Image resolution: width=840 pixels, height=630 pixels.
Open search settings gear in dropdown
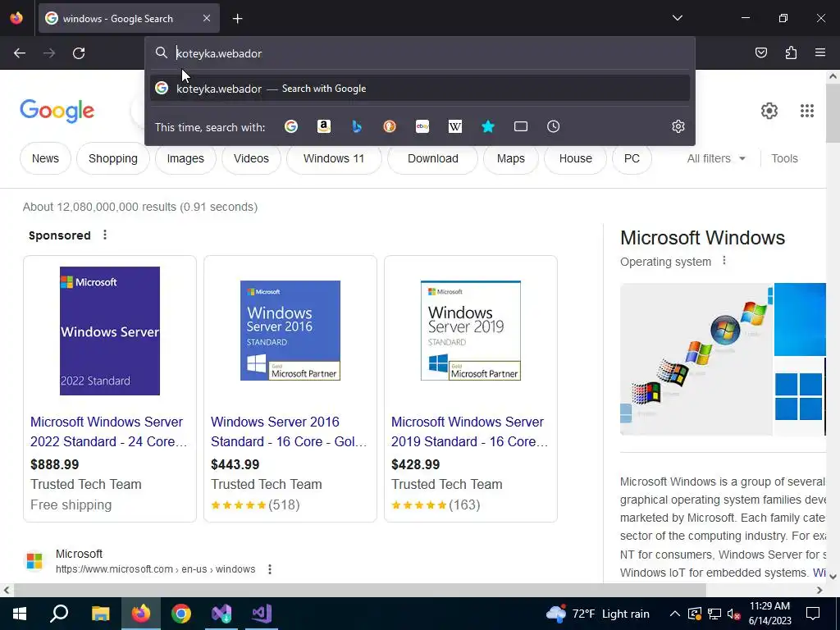click(678, 126)
